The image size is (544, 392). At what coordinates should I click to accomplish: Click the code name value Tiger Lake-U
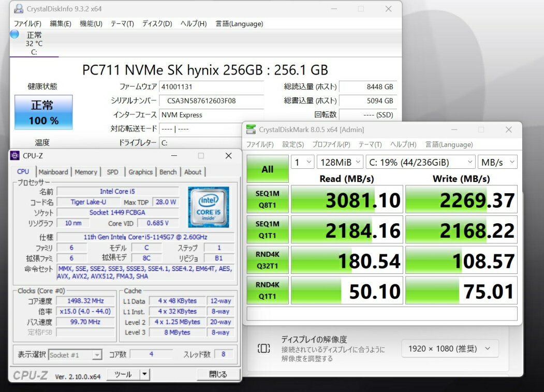tap(88, 202)
